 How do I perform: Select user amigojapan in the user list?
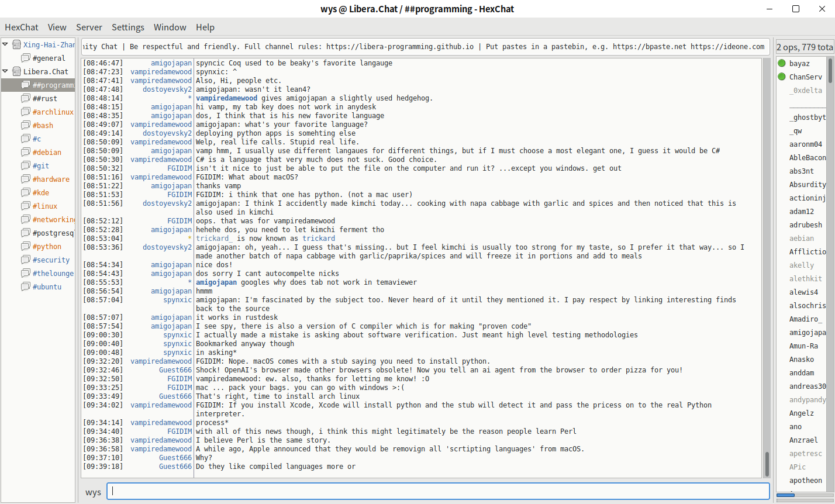[x=807, y=332]
